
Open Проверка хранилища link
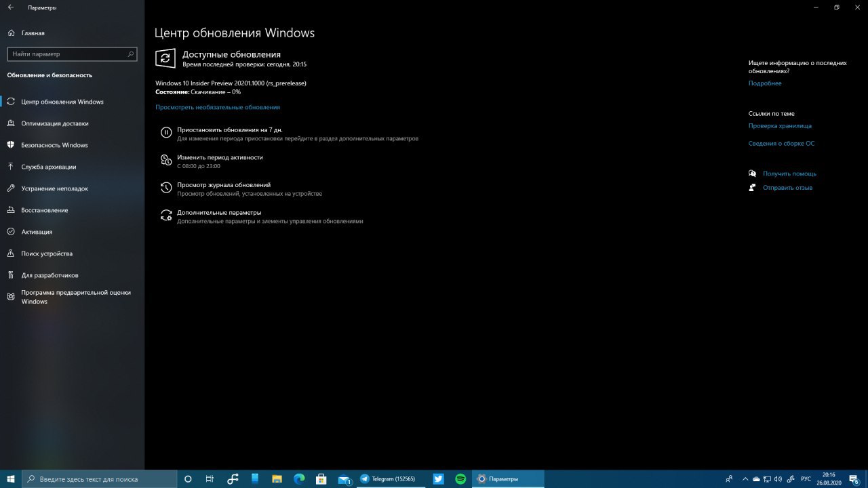coord(780,125)
